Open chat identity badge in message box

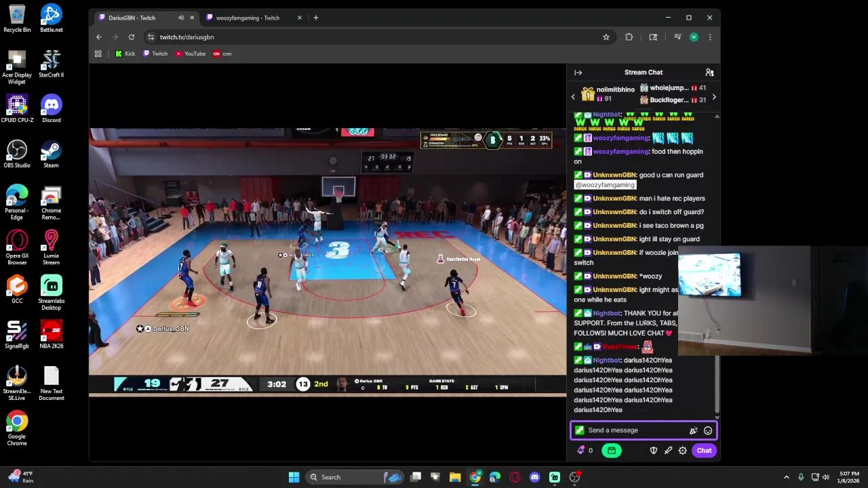tap(579, 430)
